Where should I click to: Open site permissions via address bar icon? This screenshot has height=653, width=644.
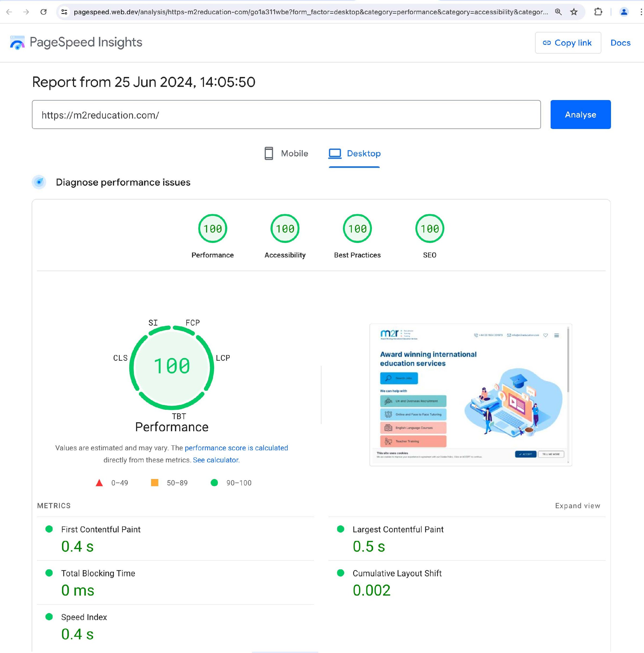pyautogui.click(x=64, y=12)
